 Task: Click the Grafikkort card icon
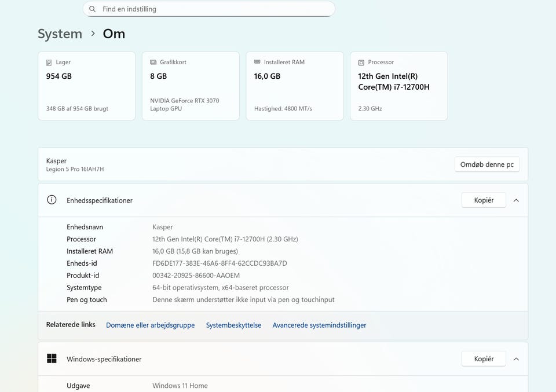(153, 63)
